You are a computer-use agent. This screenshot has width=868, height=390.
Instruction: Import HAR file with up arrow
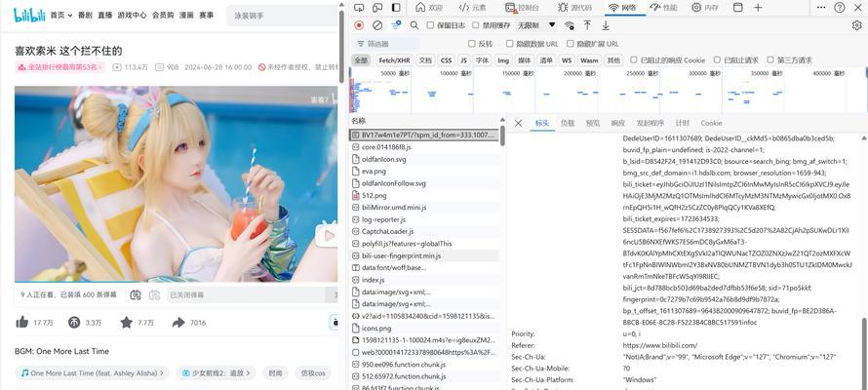pyautogui.click(x=587, y=25)
